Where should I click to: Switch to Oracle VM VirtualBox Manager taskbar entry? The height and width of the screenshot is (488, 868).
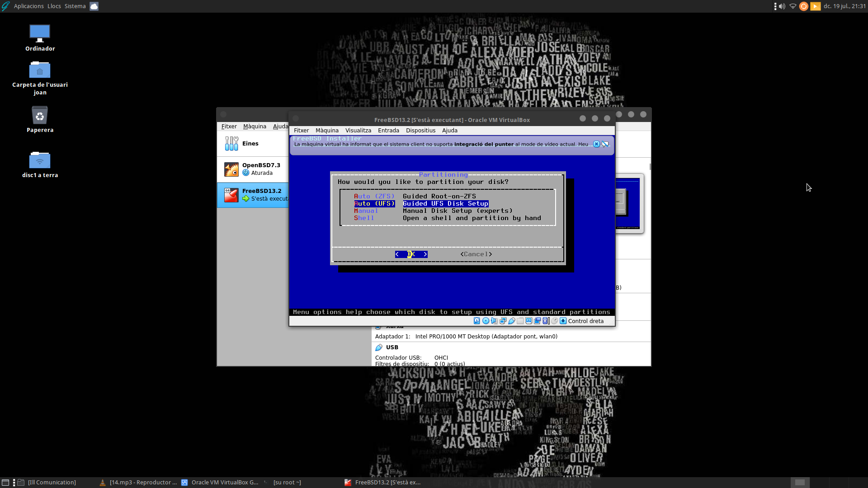coord(220,483)
